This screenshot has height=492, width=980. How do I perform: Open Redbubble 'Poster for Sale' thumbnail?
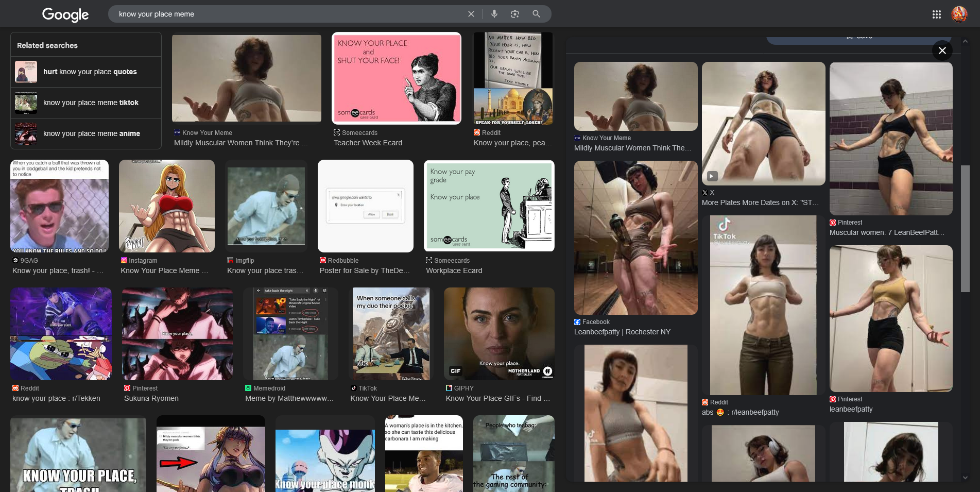[366, 206]
